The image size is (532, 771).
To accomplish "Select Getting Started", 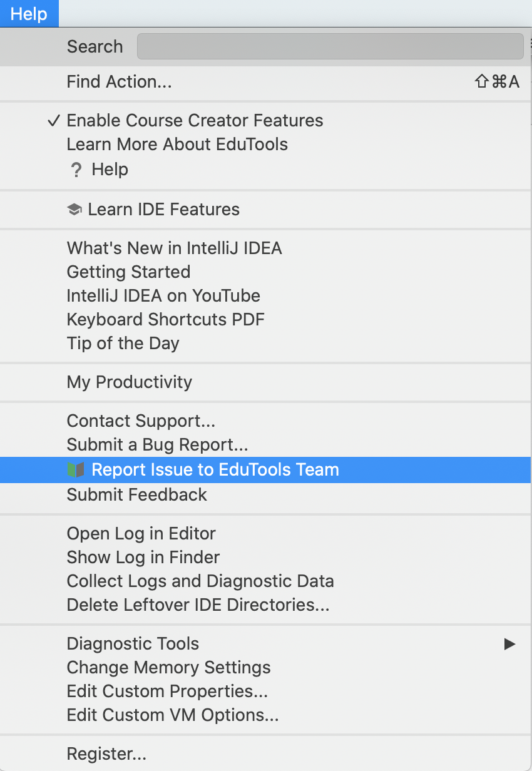I will [265, 272].
